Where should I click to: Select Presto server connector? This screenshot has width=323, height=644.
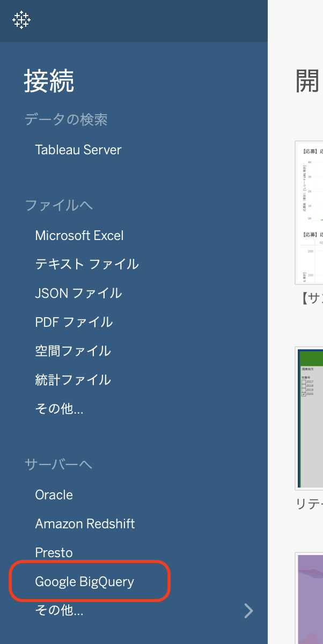tap(54, 552)
